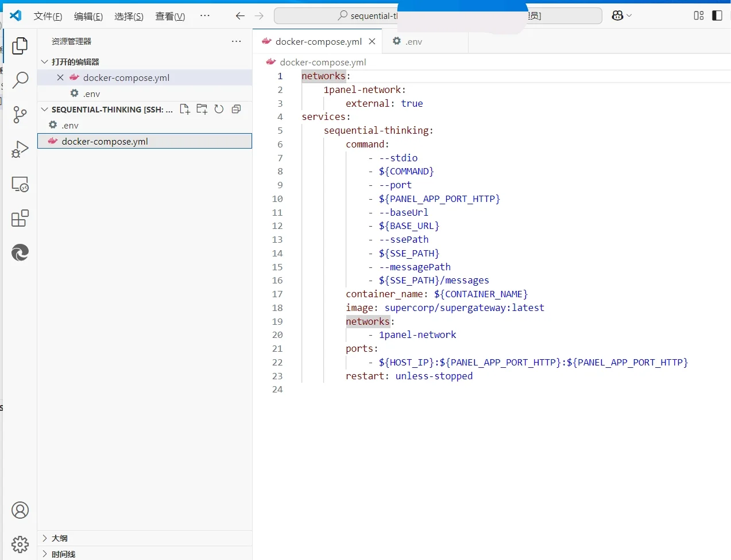Open the Source Control view
731x560 pixels.
point(20,115)
